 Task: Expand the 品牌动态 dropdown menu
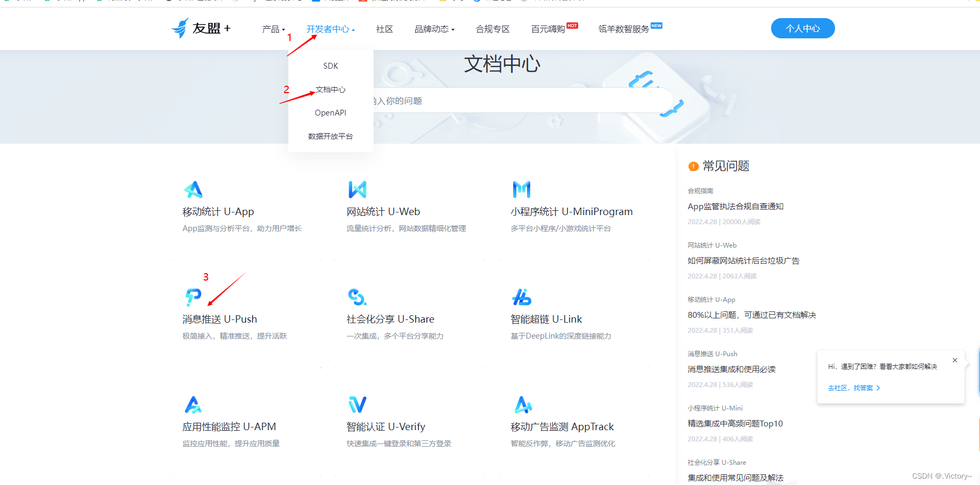[434, 29]
